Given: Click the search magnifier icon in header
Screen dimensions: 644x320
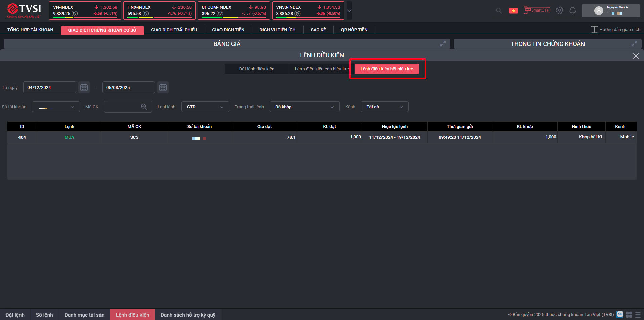Looking at the screenshot, I should tap(499, 11).
